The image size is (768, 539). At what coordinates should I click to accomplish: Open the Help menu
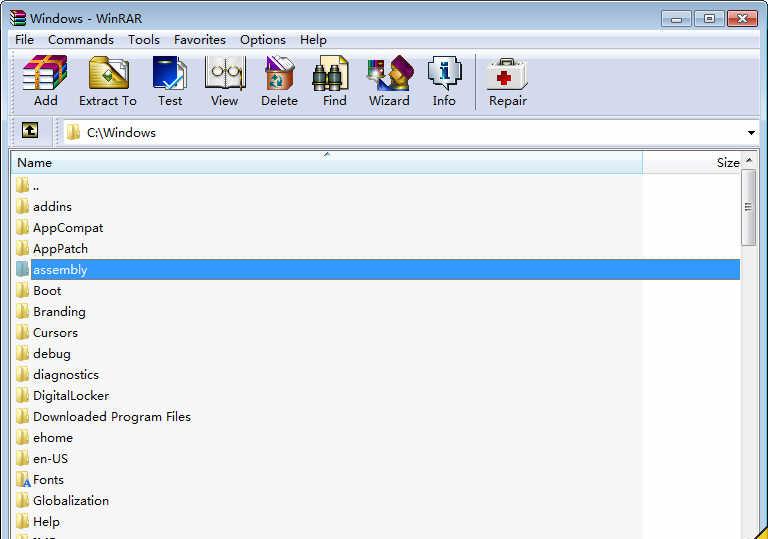(x=313, y=40)
